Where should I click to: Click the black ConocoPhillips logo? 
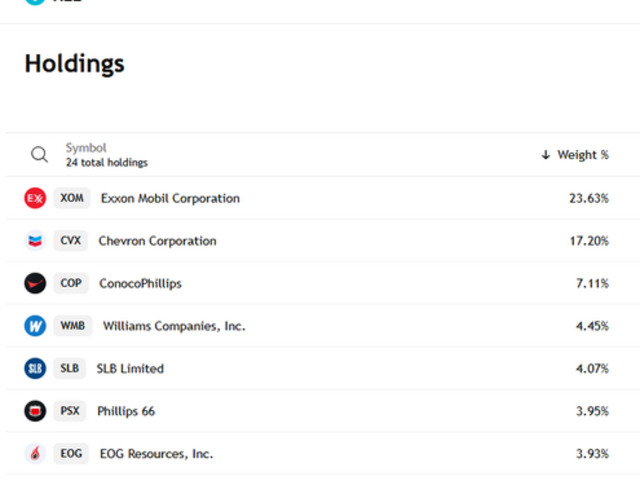tap(35, 283)
